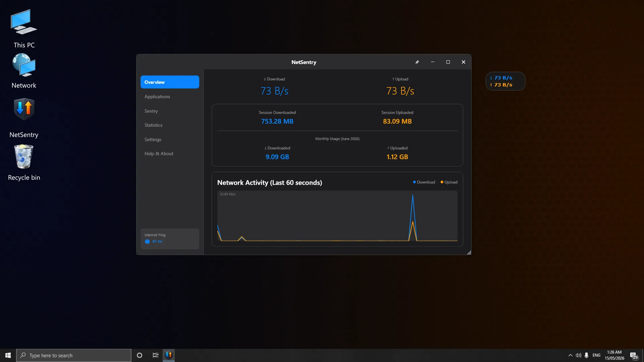Click the 1.12 GB monthly uploaded value

point(397,157)
